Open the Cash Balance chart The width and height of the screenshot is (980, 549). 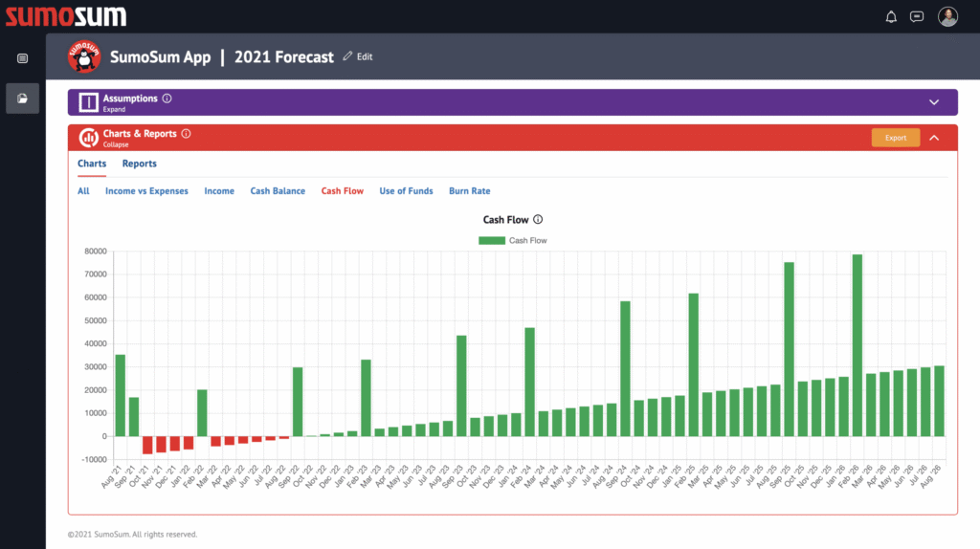[x=278, y=191]
